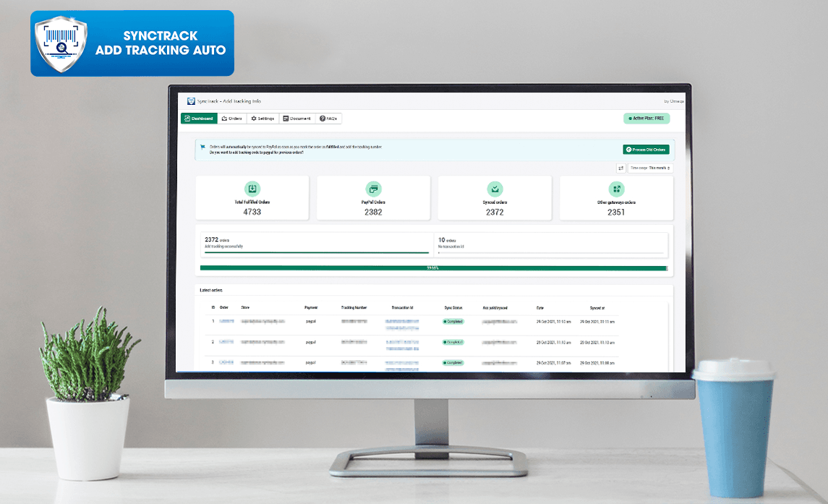828x504 pixels.
Task: Click the PayPal Orders card icon
Action: pos(373,189)
